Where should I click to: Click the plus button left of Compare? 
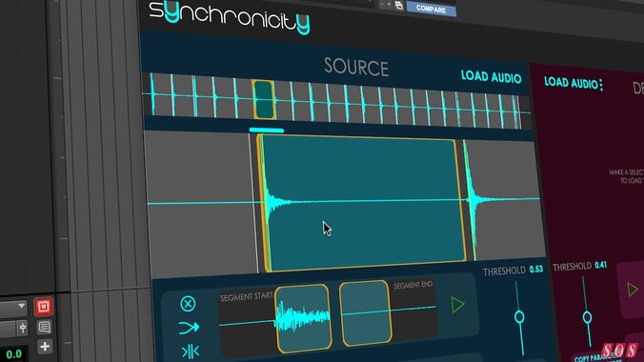point(390,5)
